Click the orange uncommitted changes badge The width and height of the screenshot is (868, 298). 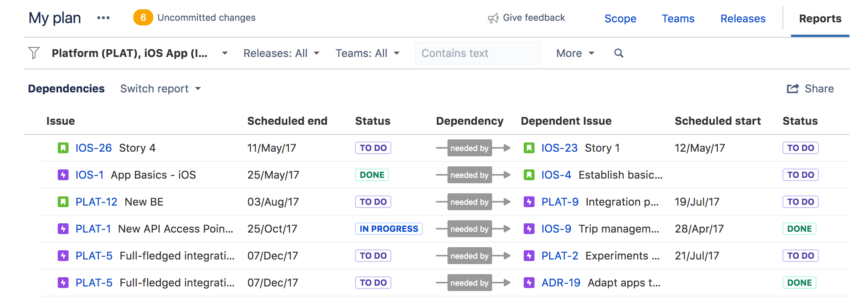point(143,18)
